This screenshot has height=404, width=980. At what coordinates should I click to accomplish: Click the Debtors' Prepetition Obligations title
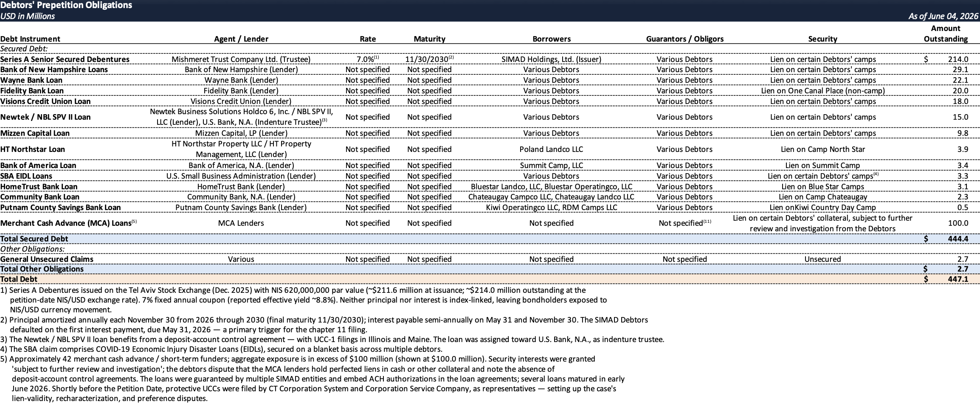coord(66,5)
